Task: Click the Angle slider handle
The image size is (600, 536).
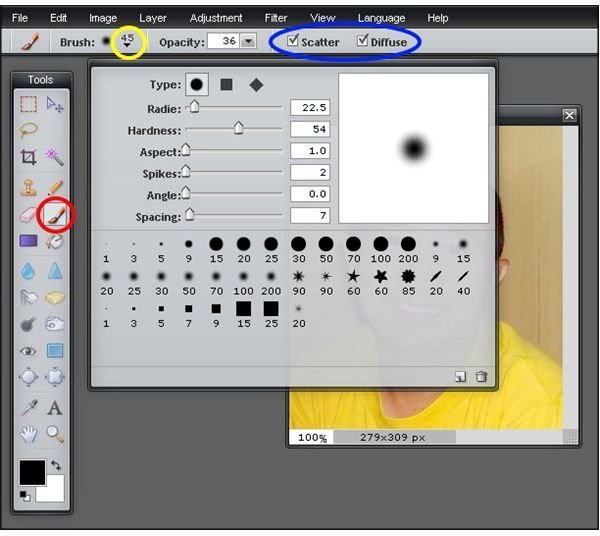Action: [x=186, y=192]
